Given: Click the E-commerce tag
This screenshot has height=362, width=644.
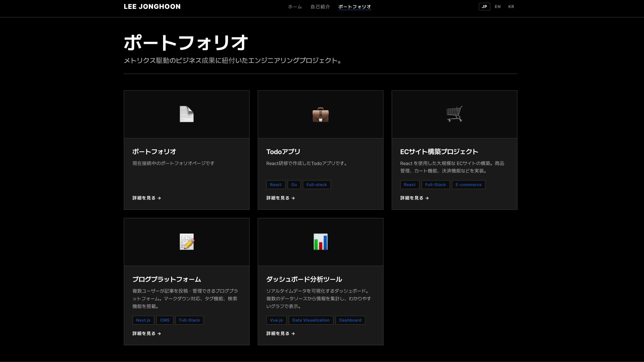Looking at the screenshot, I should click(469, 185).
